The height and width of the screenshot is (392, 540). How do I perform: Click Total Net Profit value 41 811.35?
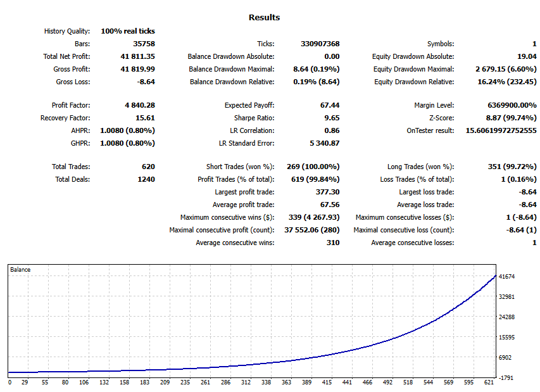(x=138, y=56)
